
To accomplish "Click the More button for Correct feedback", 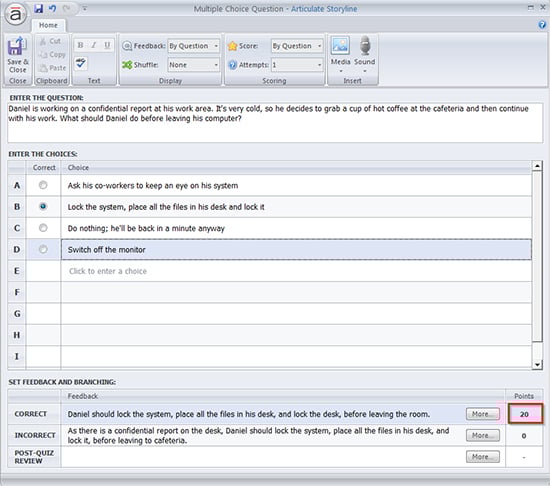I will pos(483,414).
